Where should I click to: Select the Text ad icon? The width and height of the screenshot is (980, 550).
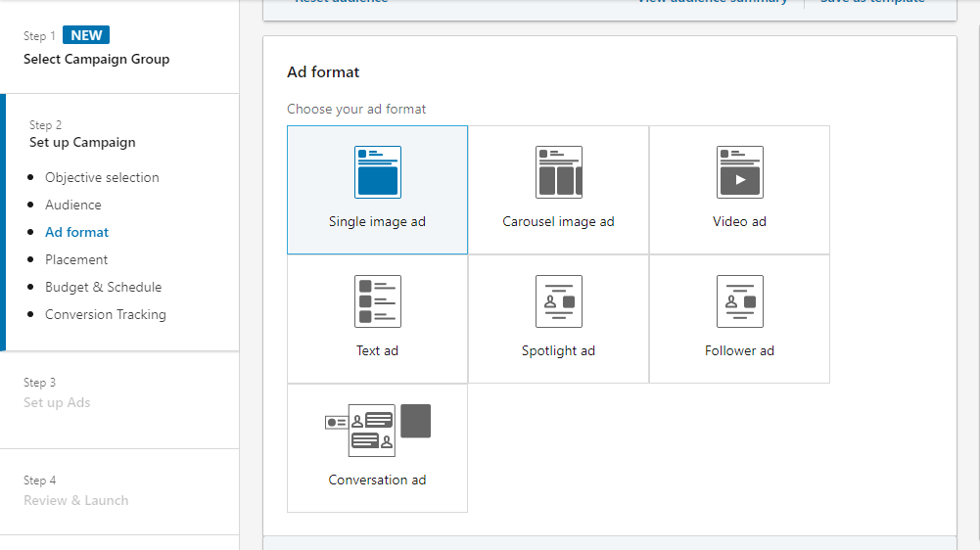(378, 301)
